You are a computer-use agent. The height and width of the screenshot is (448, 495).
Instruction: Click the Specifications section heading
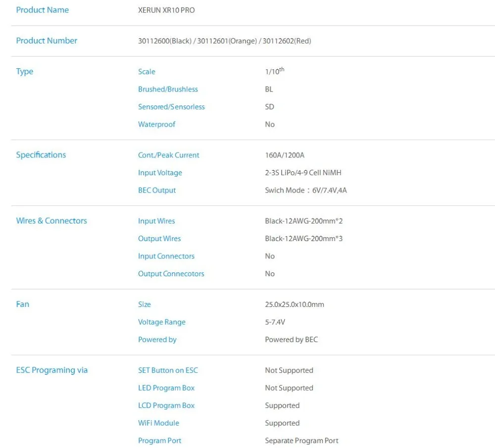click(41, 155)
